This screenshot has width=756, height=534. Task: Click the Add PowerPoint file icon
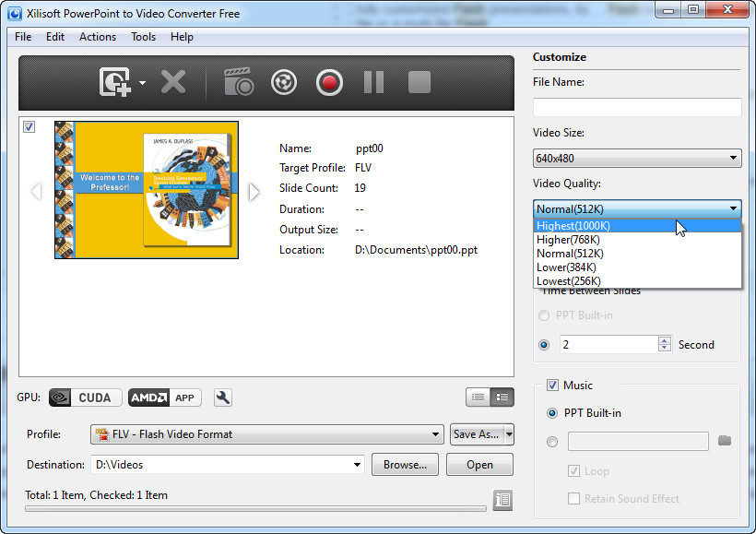click(114, 82)
